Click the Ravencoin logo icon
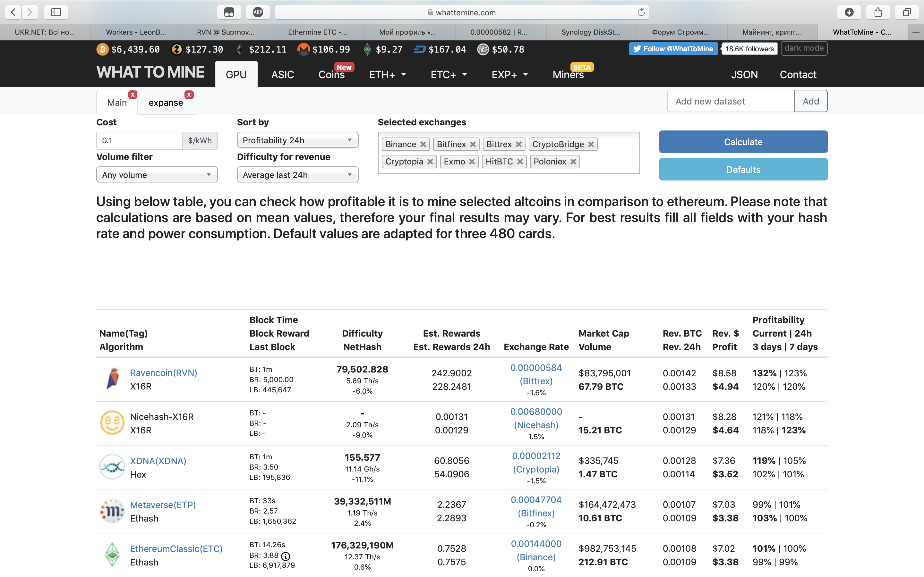This screenshot has width=924, height=577. point(112,379)
